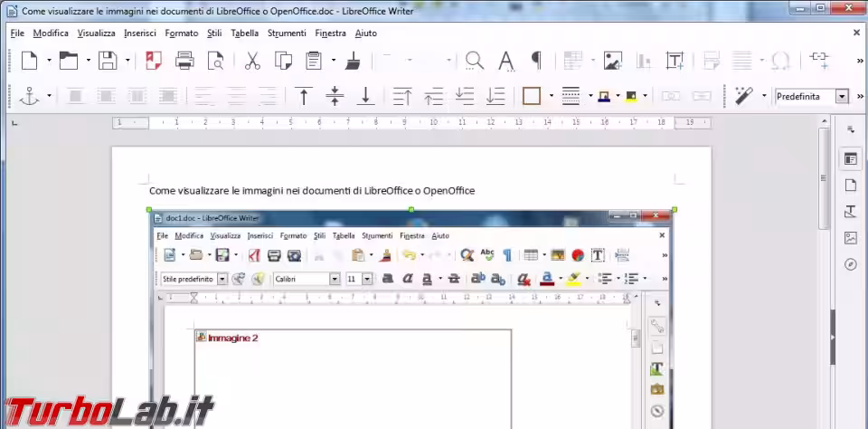
Task: Insert image icon in main toolbar
Action: click(x=612, y=60)
